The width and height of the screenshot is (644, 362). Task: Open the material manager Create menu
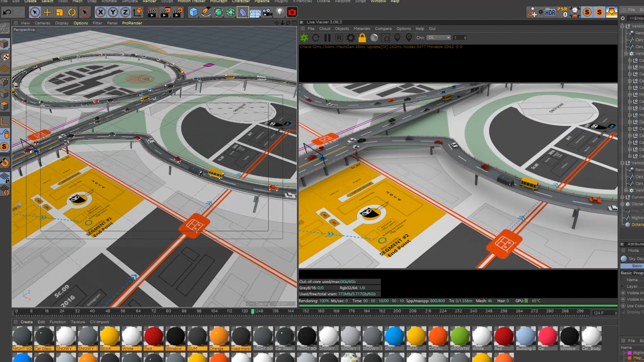[26, 322]
